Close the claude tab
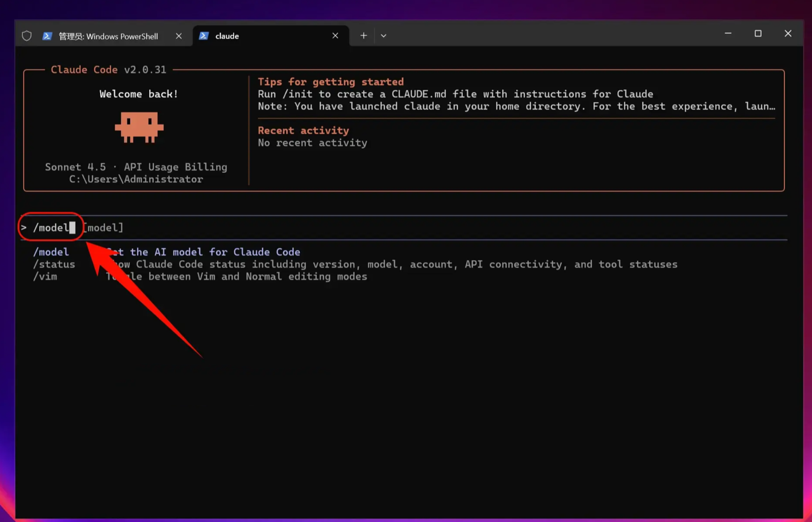 (x=335, y=36)
